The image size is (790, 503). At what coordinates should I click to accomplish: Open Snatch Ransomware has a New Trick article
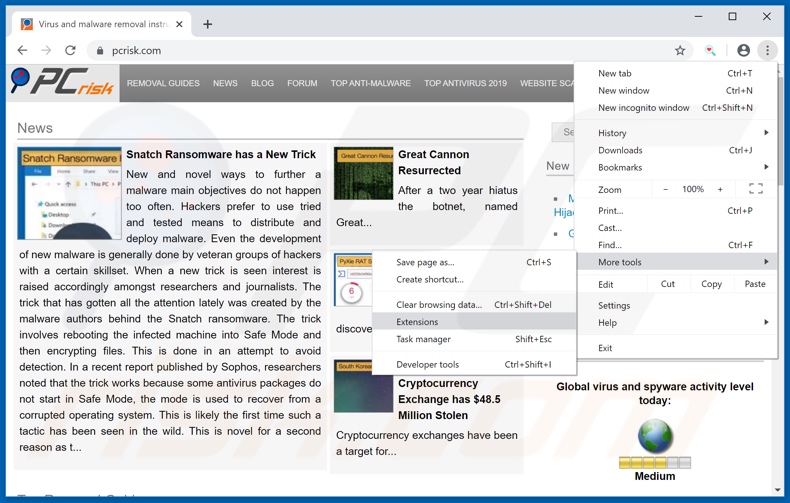click(221, 154)
